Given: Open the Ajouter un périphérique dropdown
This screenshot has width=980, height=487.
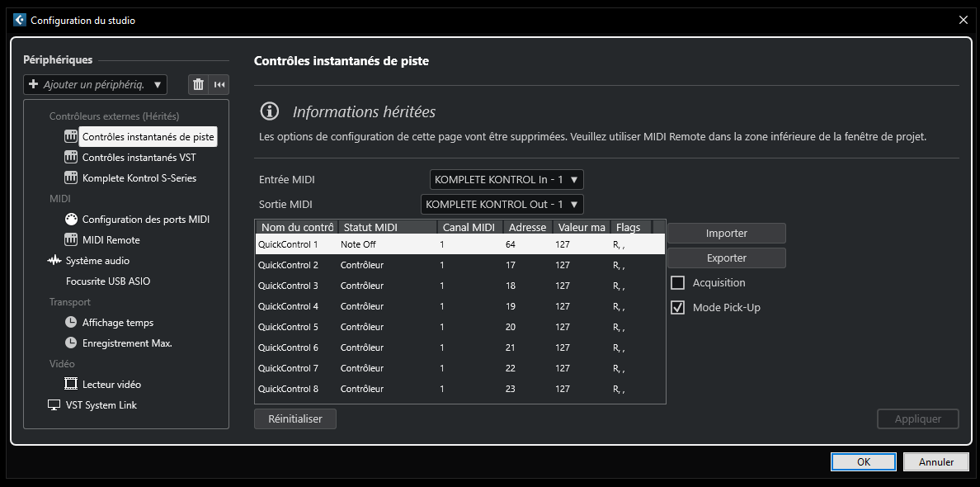Looking at the screenshot, I should (x=95, y=84).
